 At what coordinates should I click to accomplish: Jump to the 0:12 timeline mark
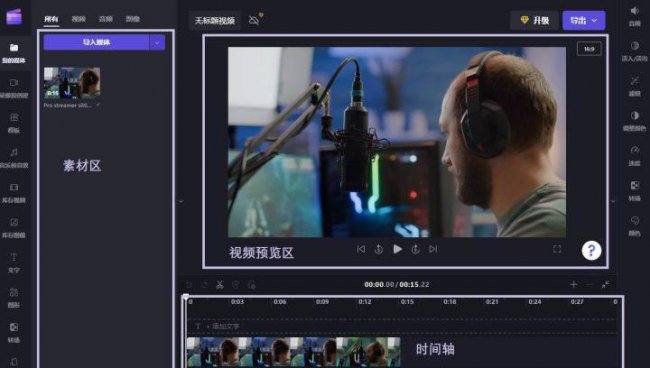pyautogui.click(x=365, y=302)
